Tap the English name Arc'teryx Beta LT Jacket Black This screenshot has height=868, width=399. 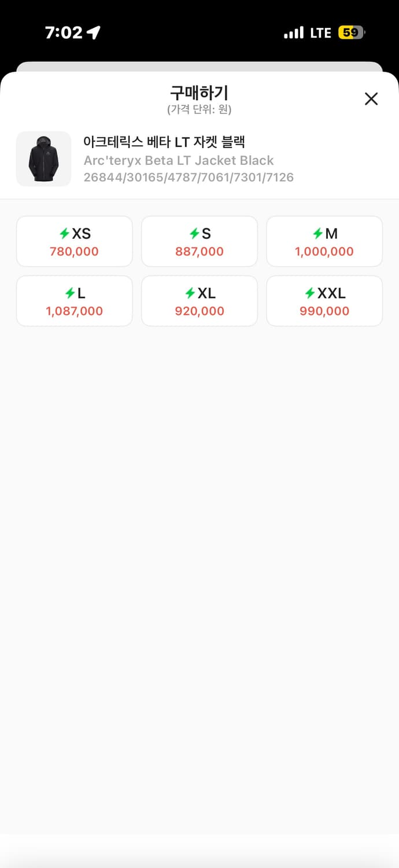tap(179, 160)
